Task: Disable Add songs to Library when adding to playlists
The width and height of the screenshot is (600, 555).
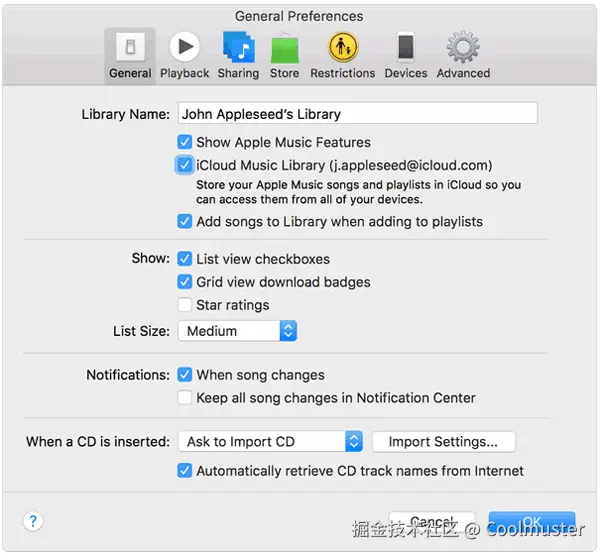Action: [x=184, y=221]
